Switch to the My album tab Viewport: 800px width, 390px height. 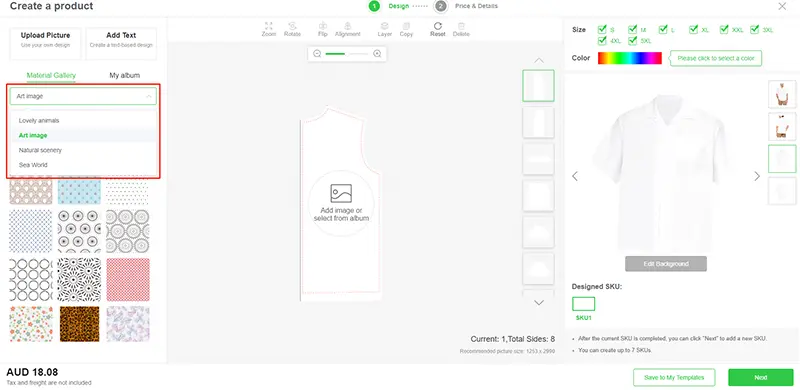124,76
